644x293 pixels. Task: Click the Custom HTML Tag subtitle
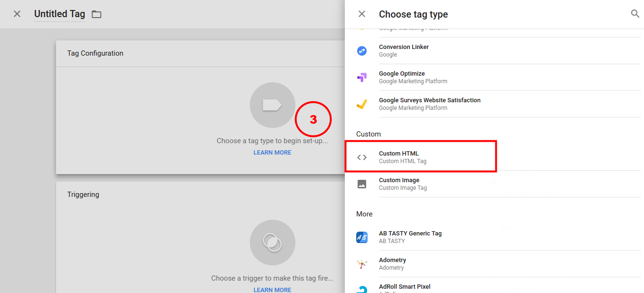403,161
